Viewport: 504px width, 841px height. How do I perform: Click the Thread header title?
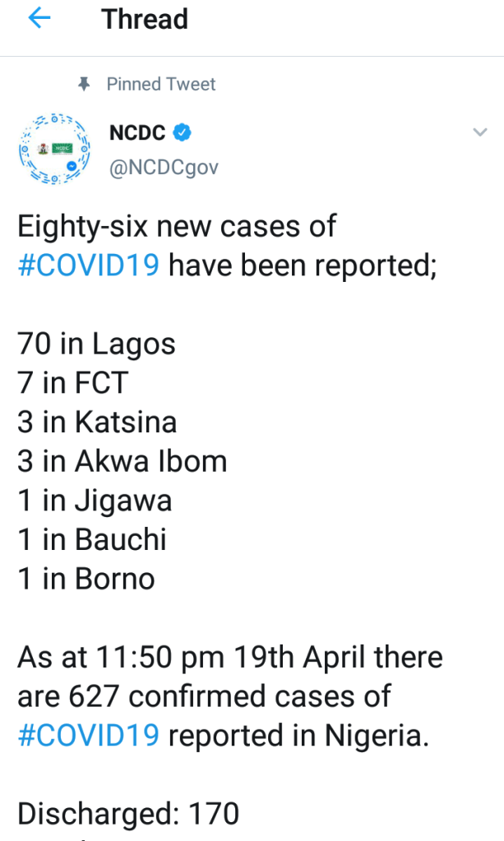click(x=145, y=19)
